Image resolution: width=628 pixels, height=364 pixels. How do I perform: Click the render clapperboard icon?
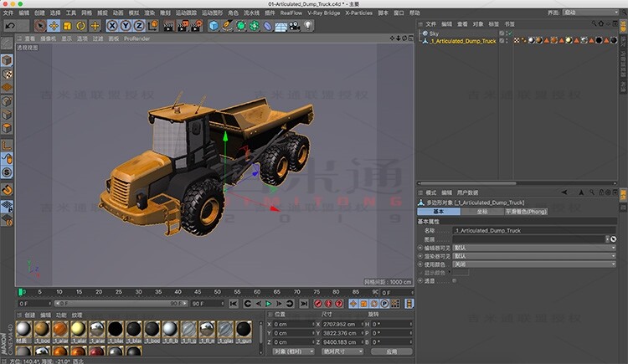(167, 26)
